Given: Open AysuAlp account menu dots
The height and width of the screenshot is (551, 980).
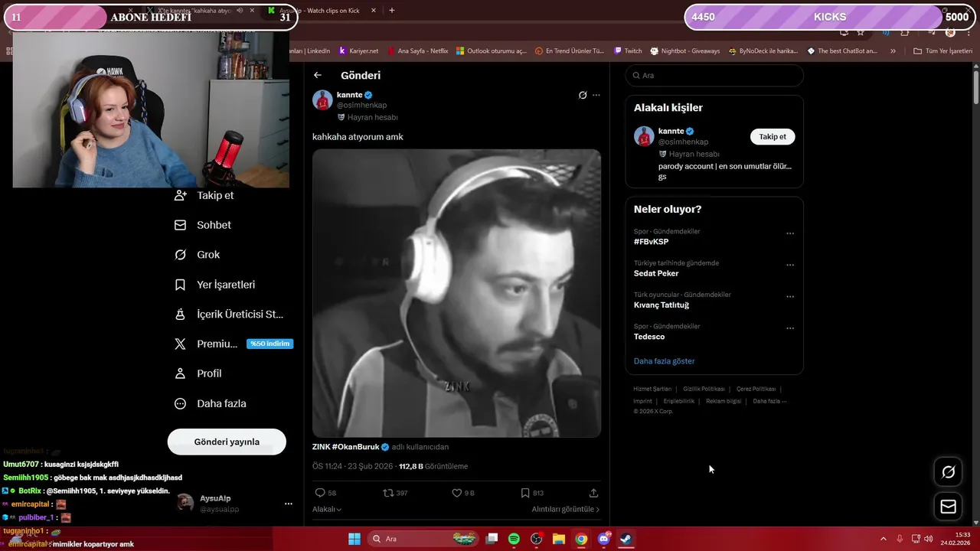Looking at the screenshot, I should pyautogui.click(x=289, y=504).
